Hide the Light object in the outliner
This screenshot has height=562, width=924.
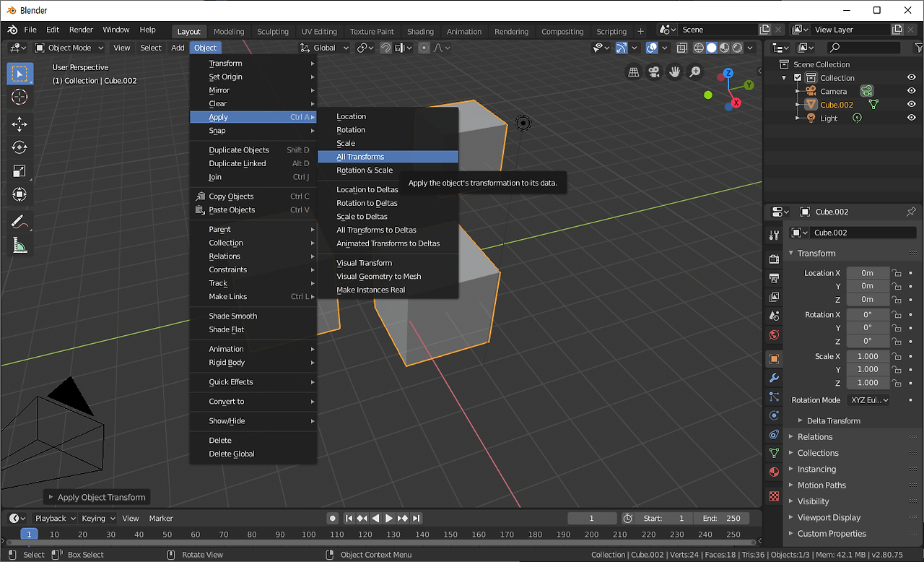point(912,117)
